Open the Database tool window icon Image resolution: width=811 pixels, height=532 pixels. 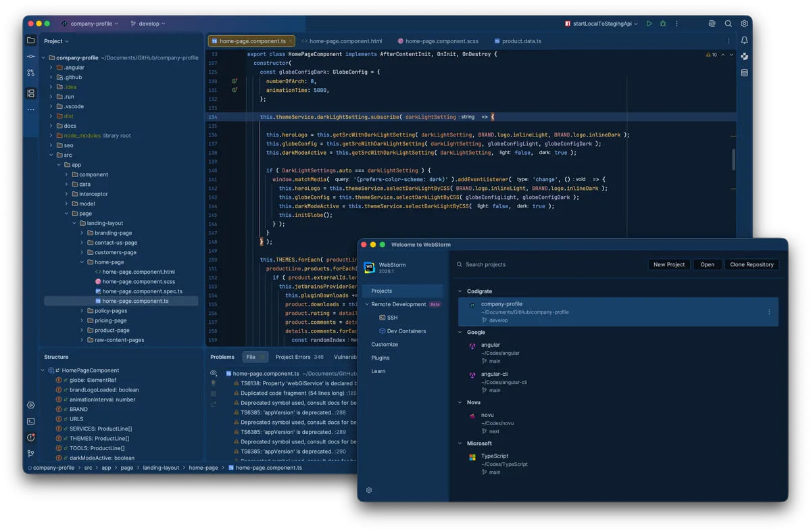click(x=744, y=73)
